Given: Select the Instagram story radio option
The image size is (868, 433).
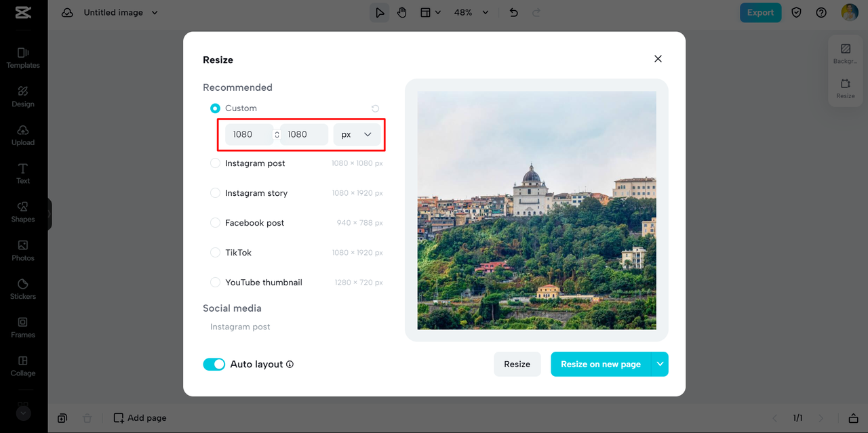Looking at the screenshot, I should coord(215,193).
